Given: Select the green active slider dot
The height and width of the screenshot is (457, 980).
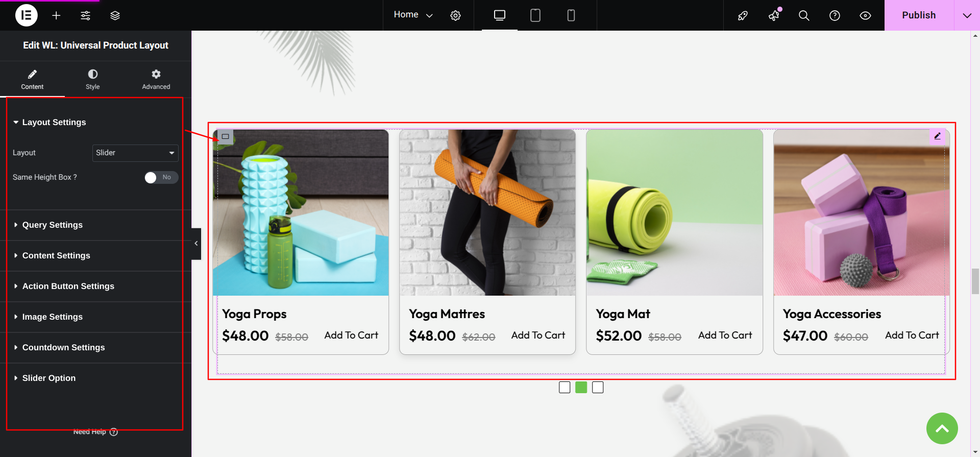Looking at the screenshot, I should coord(581,388).
